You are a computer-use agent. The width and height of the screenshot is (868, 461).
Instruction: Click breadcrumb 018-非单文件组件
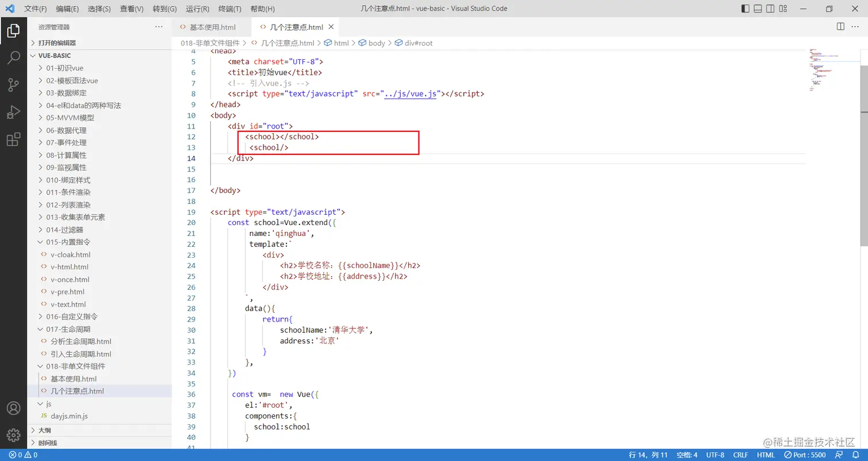coord(211,43)
